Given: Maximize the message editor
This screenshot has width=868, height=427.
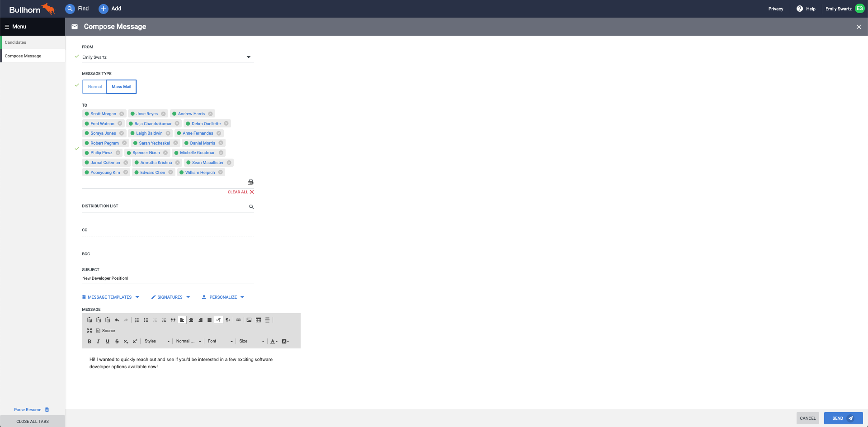Looking at the screenshot, I should coord(90,331).
